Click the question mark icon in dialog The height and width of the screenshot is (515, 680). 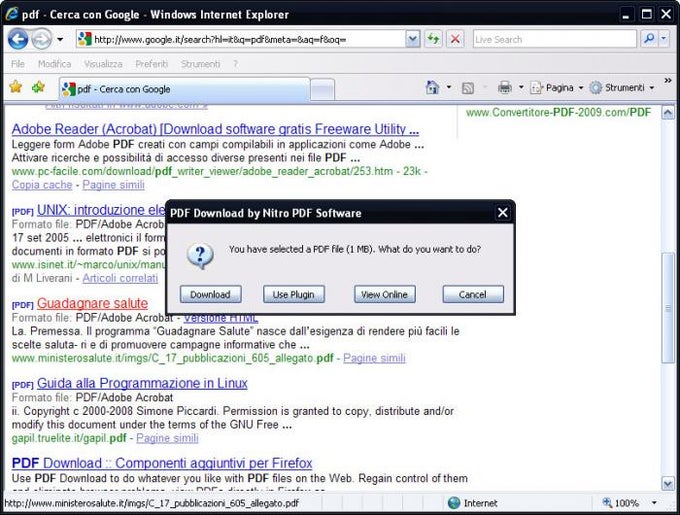click(x=200, y=255)
